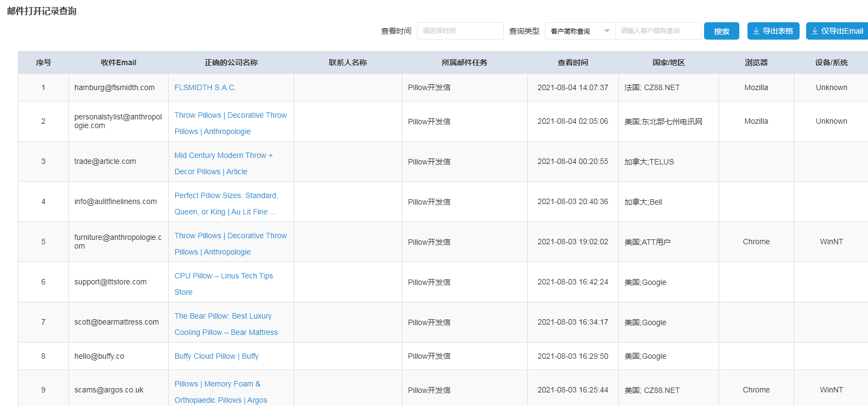
Task: Click the 邮件打开记录查询 page title
Action: click(42, 11)
